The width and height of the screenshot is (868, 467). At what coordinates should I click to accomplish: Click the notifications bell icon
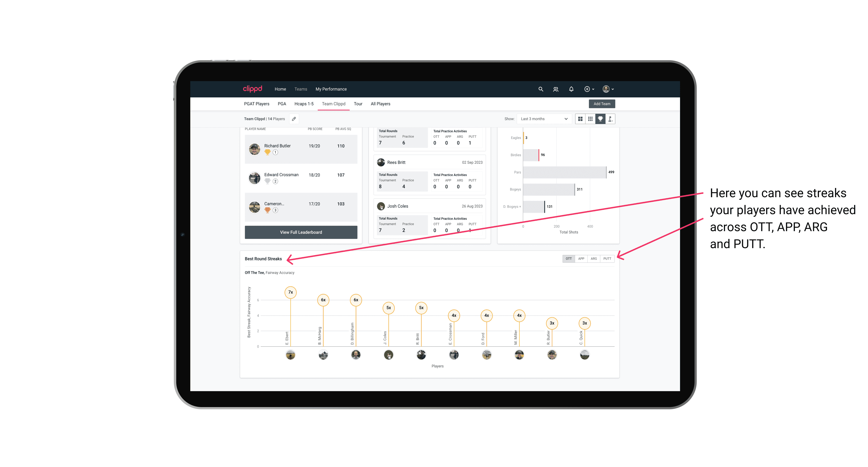[x=571, y=89]
